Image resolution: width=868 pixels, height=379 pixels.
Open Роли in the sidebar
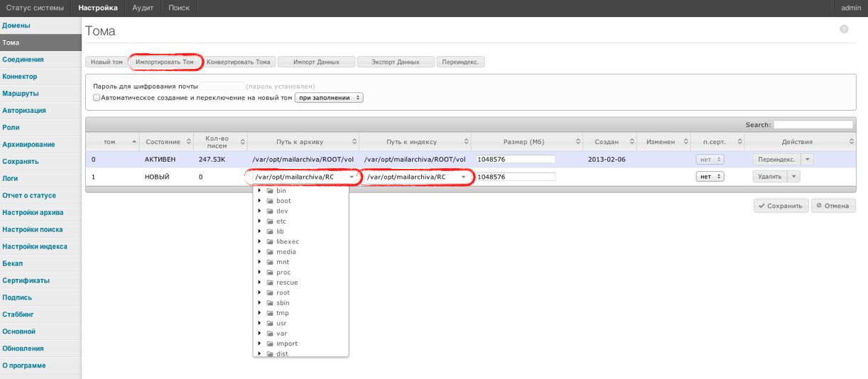(x=40, y=128)
